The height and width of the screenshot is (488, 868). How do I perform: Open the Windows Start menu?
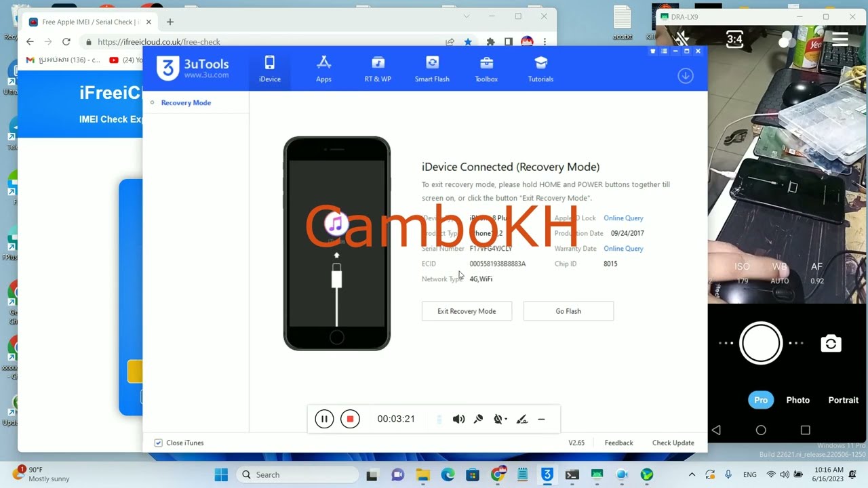tap(221, 474)
